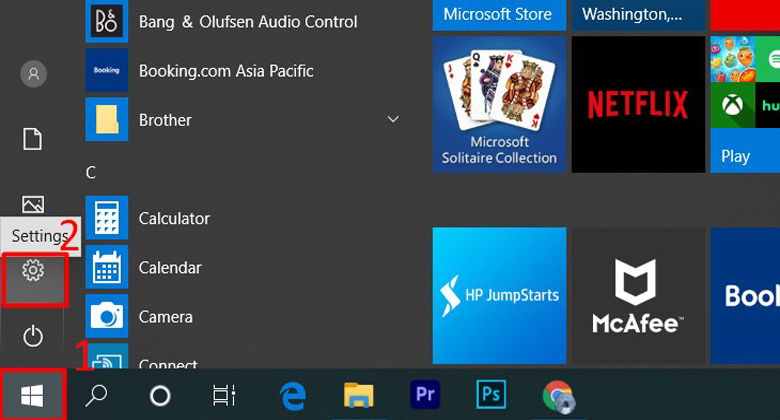Image resolution: width=780 pixels, height=420 pixels.
Task: Launch Cortana from the taskbar
Action: [160, 395]
